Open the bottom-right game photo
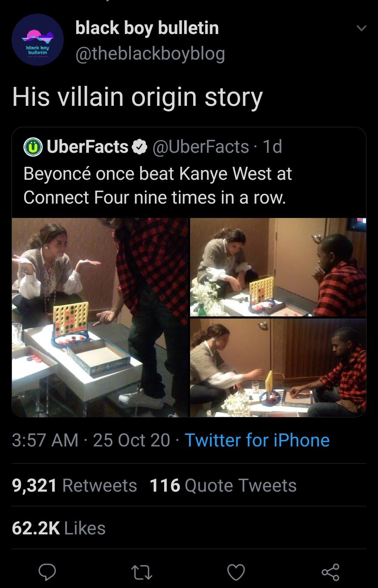The width and height of the screenshot is (378, 588). coord(278,368)
